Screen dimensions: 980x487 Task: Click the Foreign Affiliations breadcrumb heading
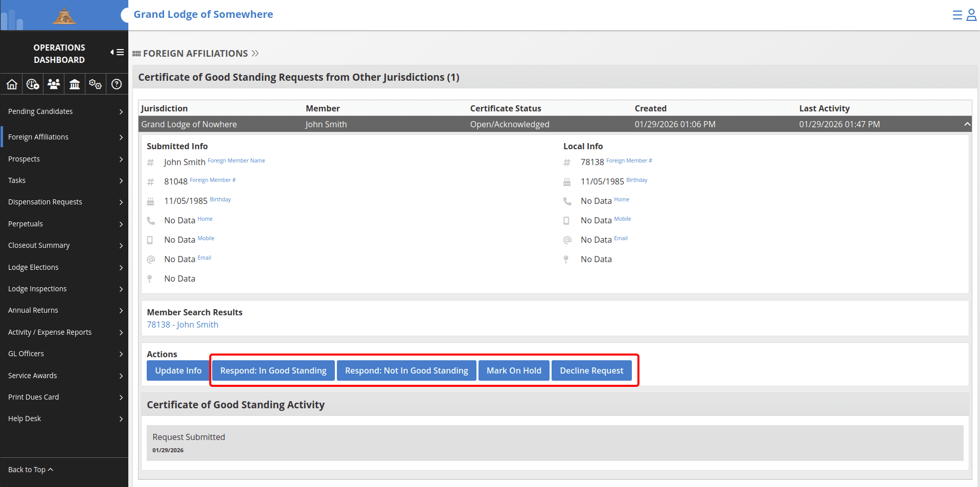click(195, 54)
